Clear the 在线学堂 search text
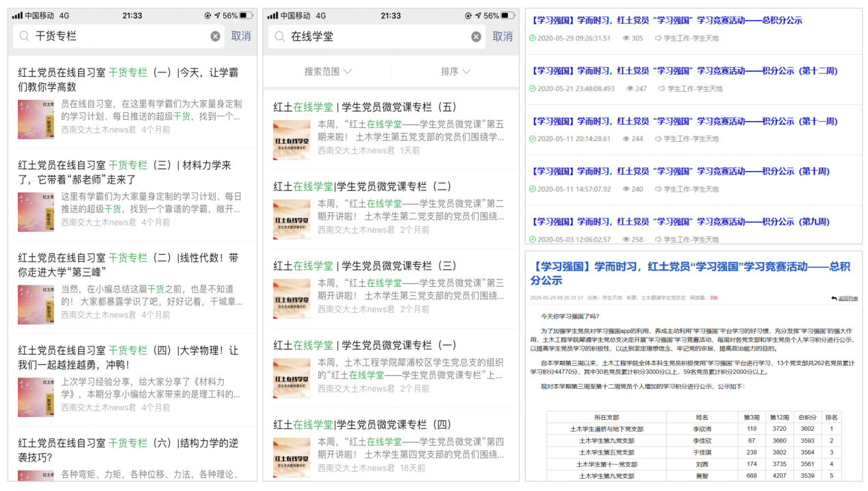Image resolution: width=868 pixels, height=491 pixels. point(476,37)
